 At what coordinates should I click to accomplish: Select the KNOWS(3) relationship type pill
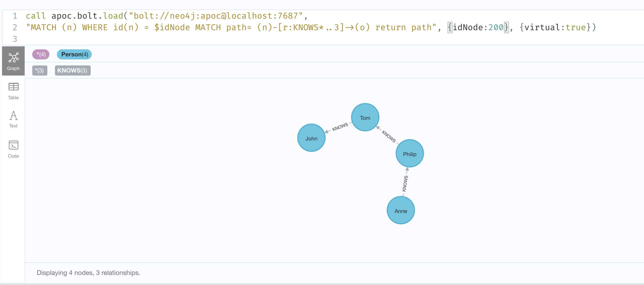(x=73, y=70)
